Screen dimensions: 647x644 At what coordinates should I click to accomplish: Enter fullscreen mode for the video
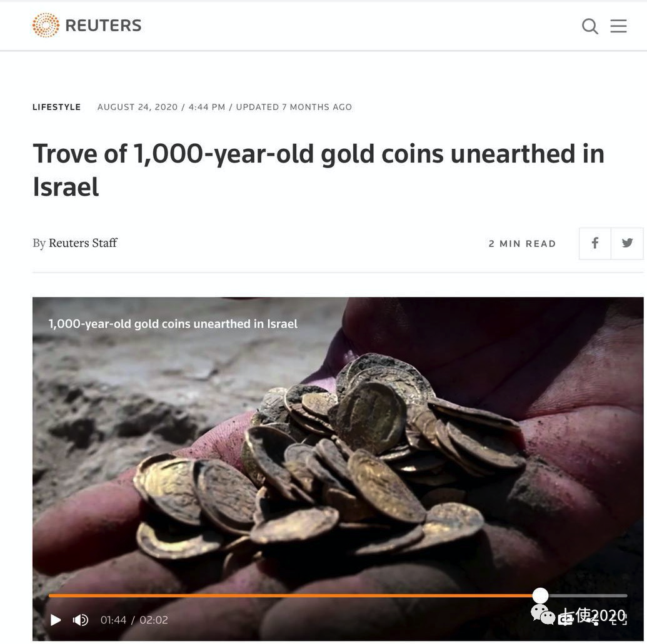pyautogui.click(x=619, y=619)
